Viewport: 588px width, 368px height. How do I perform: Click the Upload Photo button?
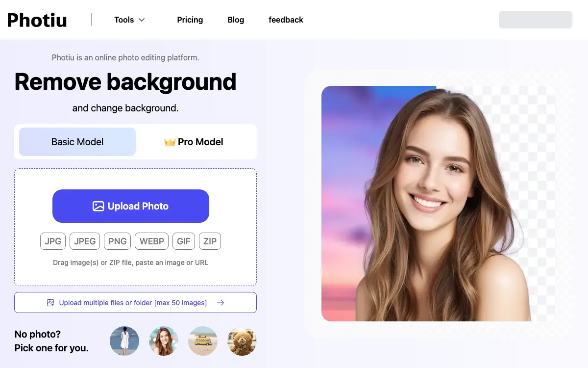pos(131,206)
